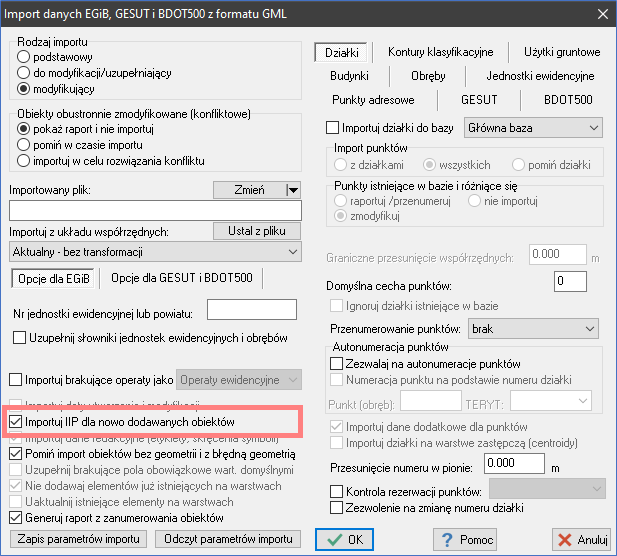This screenshot has width=617, height=556.
Task: Select the 'podstawowy' import type
Action: 25,57
